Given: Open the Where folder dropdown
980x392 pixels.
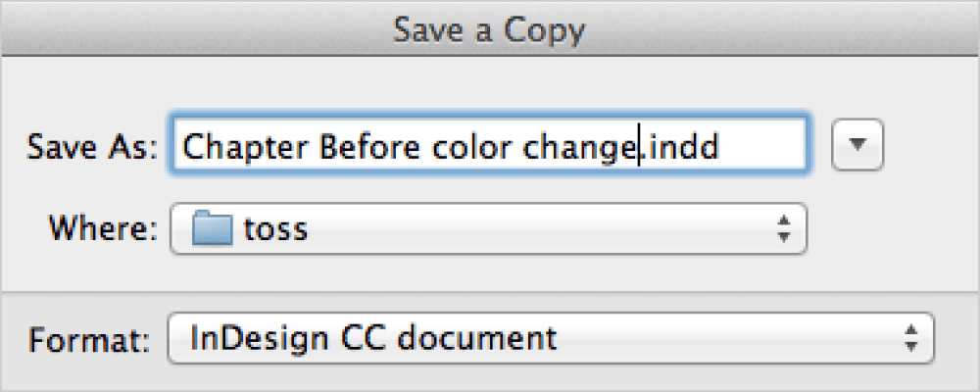Looking at the screenshot, I should pyautogui.click(x=489, y=228).
